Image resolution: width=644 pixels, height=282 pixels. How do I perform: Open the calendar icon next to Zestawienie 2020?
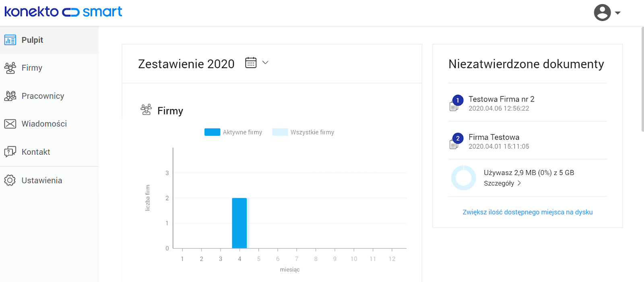click(x=251, y=62)
